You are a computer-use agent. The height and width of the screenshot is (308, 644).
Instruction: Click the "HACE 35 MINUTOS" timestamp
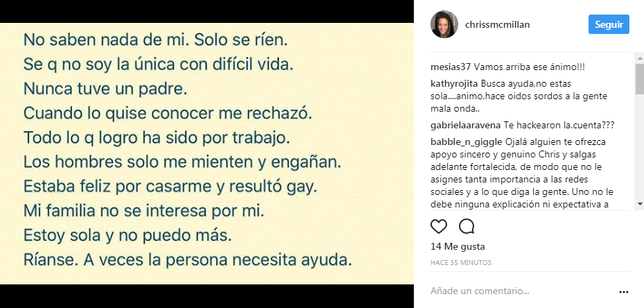[x=461, y=263]
